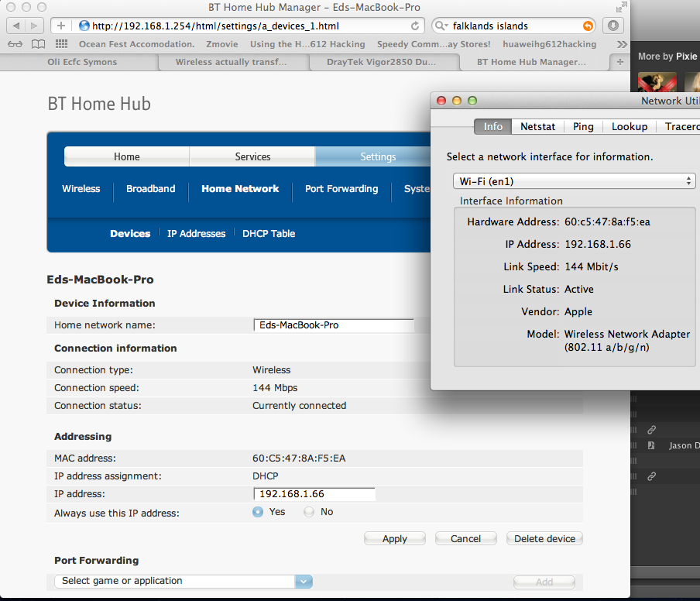Click the Safari back arrow button
Image resolution: width=700 pixels, height=601 pixels.
[x=16, y=26]
